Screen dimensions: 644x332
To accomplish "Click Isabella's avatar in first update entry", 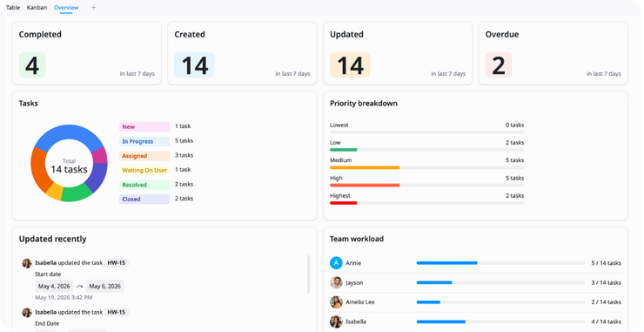I will click(x=27, y=263).
